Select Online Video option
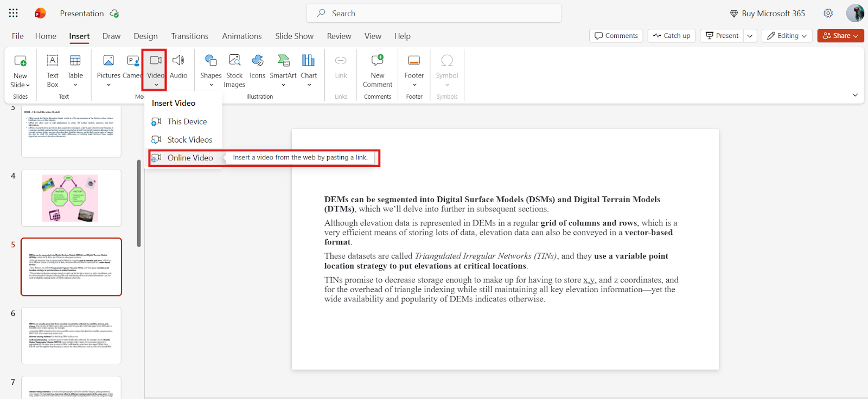This screenshot has height=399, width=868. click(183, 158)
